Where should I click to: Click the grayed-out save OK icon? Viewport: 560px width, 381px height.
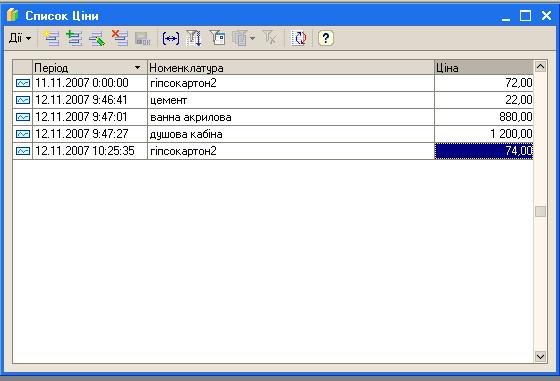143,39
